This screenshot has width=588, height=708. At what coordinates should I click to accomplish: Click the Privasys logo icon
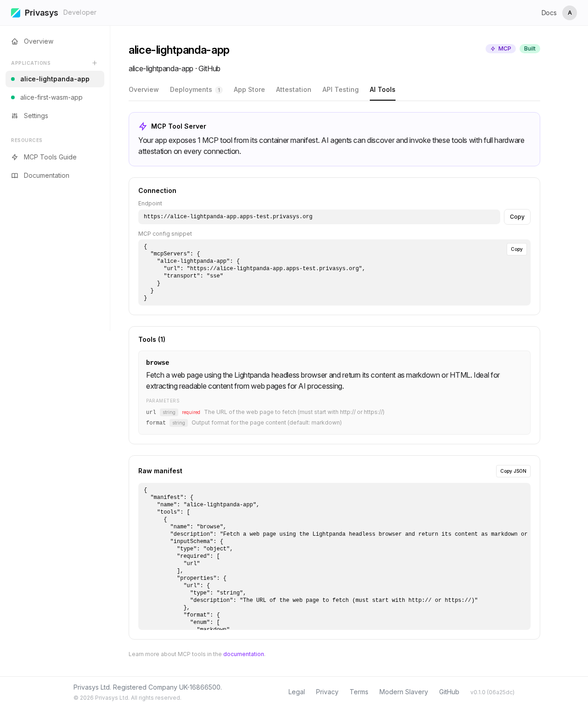(x=16, y=12)
